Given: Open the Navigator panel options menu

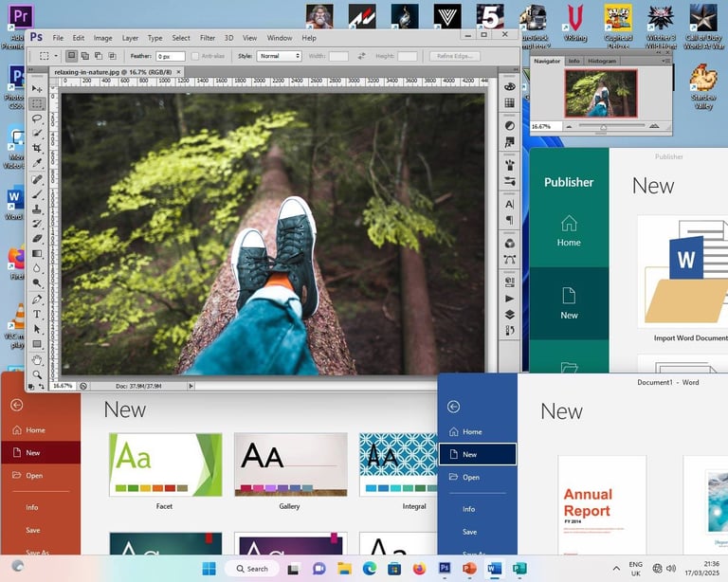Looking at the screenshot, I should [x=665, y=61].
